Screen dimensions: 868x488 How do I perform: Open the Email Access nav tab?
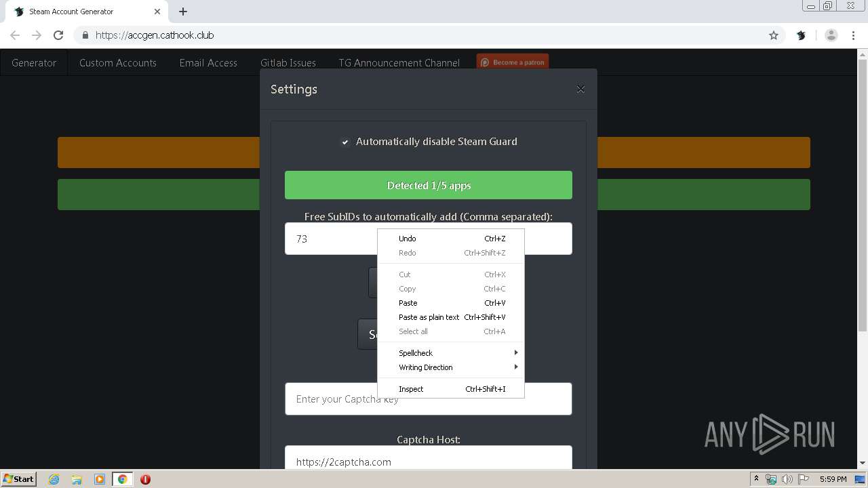(208, 62)
